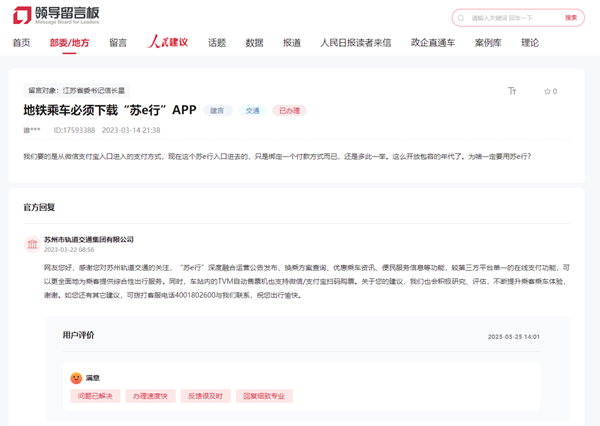This screenshot has height=426, width=600.
Task: Open the 人民建议 nav item
Action: [x=168, y=42]
